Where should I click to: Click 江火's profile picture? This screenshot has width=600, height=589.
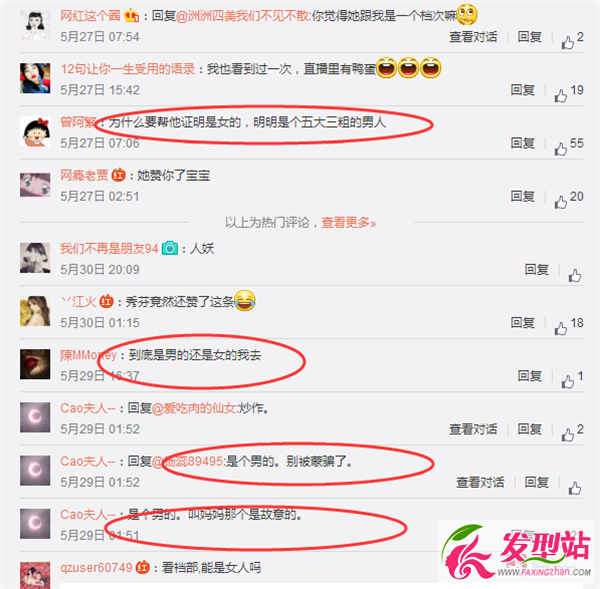35,311
